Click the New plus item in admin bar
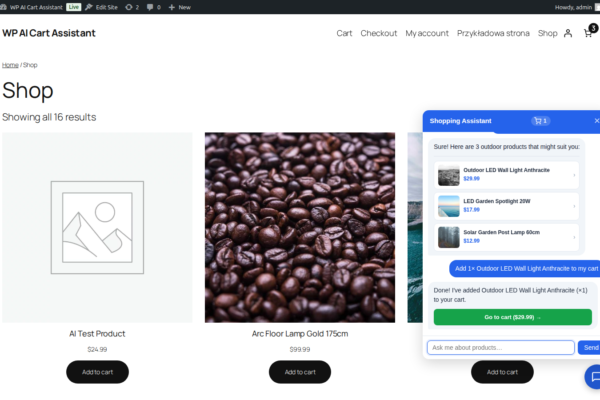This screenshot has height=400, width=600. click(179, 7)
